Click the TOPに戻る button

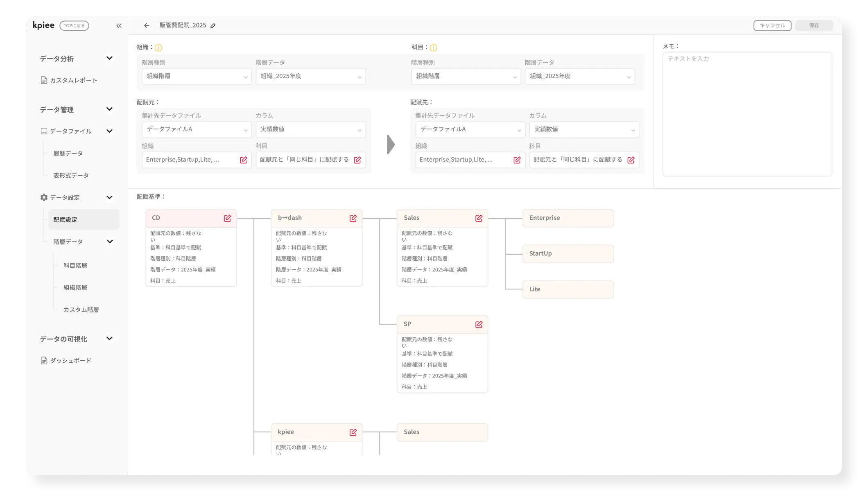(x=74, y=26)
